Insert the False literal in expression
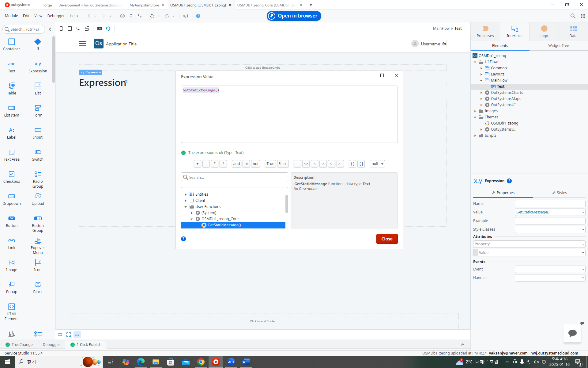The height and width of the screenshot is (368, 588). coord(283,164)
